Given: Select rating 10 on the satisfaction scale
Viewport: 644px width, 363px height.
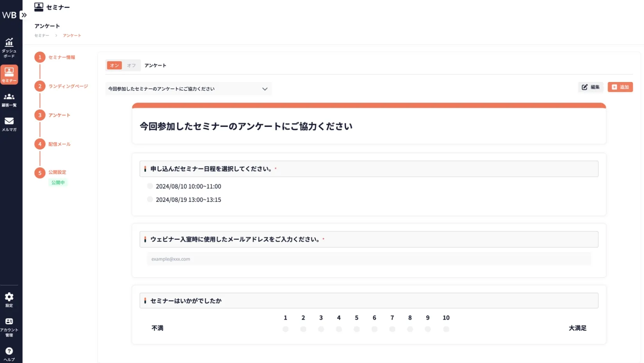Looking at the screenshot, I should [446, 329].
